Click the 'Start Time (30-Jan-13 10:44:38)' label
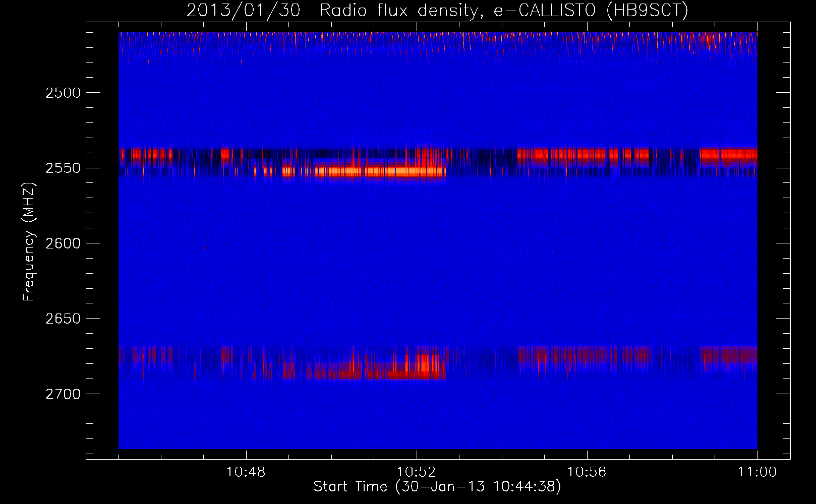The image size is (816, 504). coord(437,487)
